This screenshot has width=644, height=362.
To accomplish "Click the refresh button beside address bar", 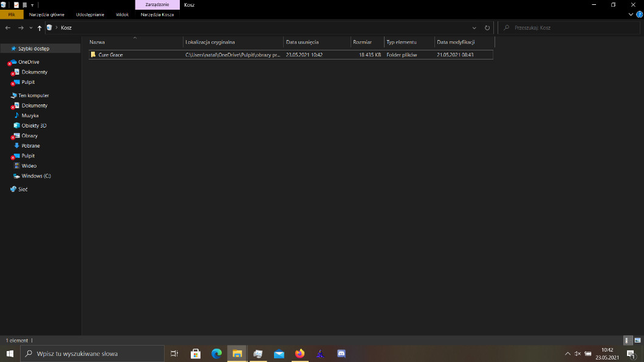I will point(487,28).
